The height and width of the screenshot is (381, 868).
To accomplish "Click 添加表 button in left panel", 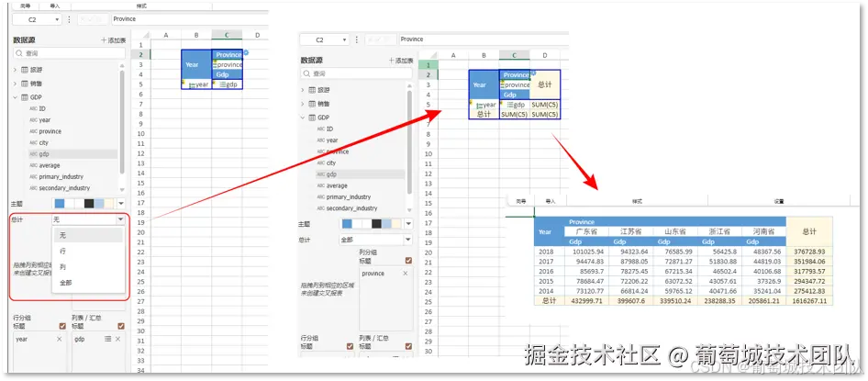I will click(114, 40).
